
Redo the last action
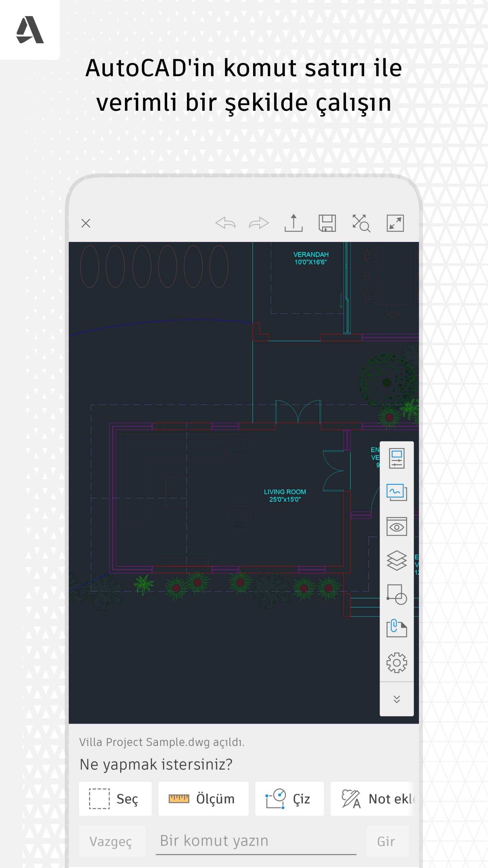coord(259,223)
